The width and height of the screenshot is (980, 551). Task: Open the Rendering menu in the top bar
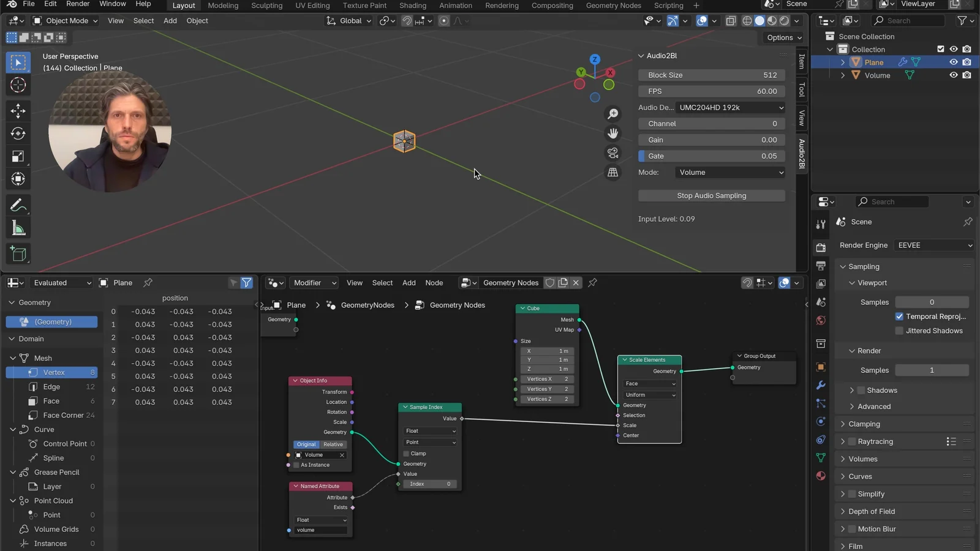pos(502,6)
